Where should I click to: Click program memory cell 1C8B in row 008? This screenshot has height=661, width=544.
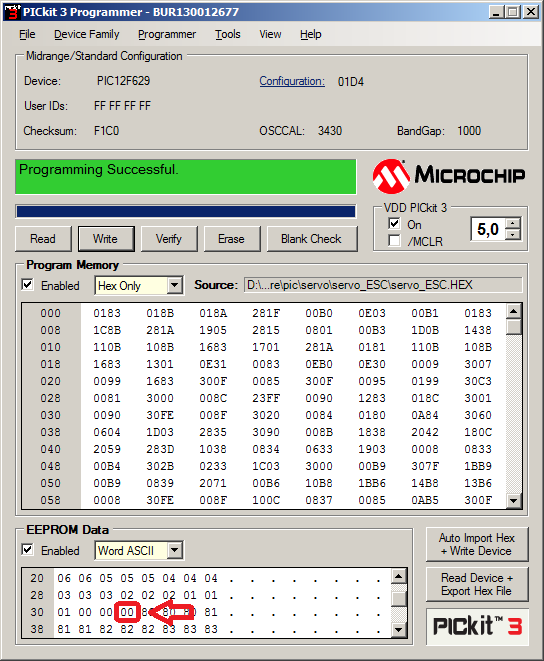(107, 330)
